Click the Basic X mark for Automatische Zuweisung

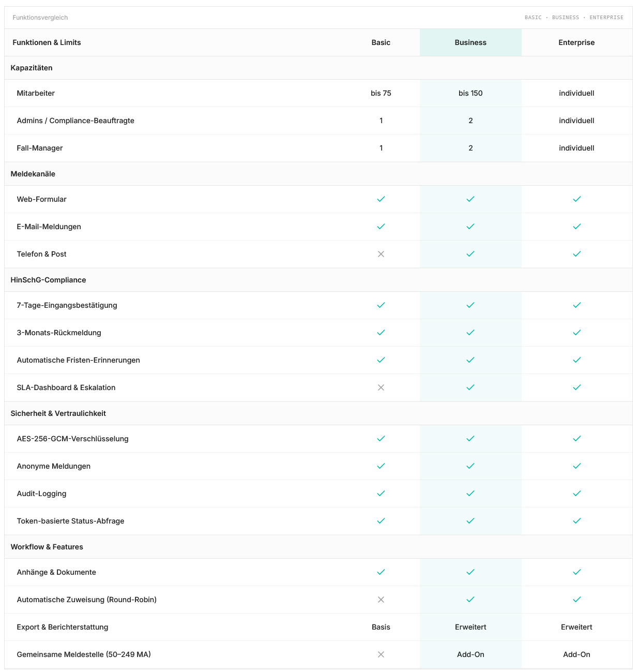381,600
